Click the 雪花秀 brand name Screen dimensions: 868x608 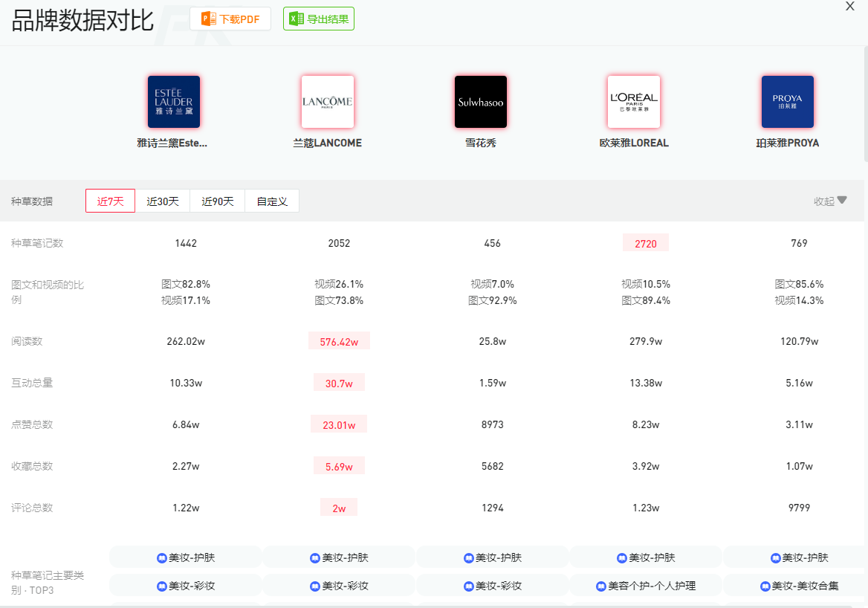[481, 143]
